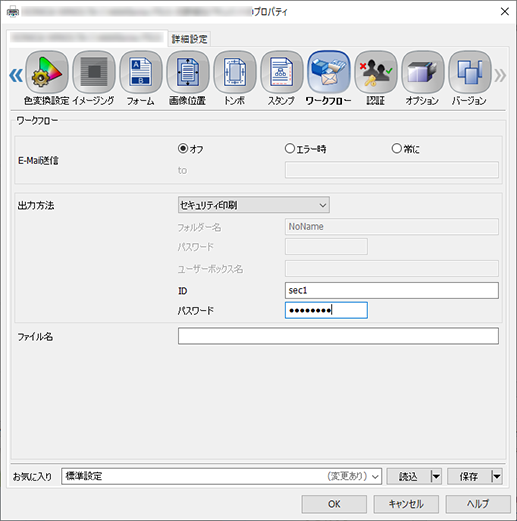Click the 読込 load button
517x521 pixels.
[x=408, y=476]
